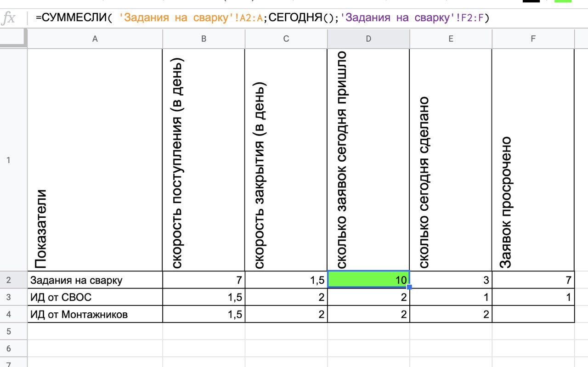The width and height of the screenshot is (588, 367).
Task: Select column F header
Action: 533,39
